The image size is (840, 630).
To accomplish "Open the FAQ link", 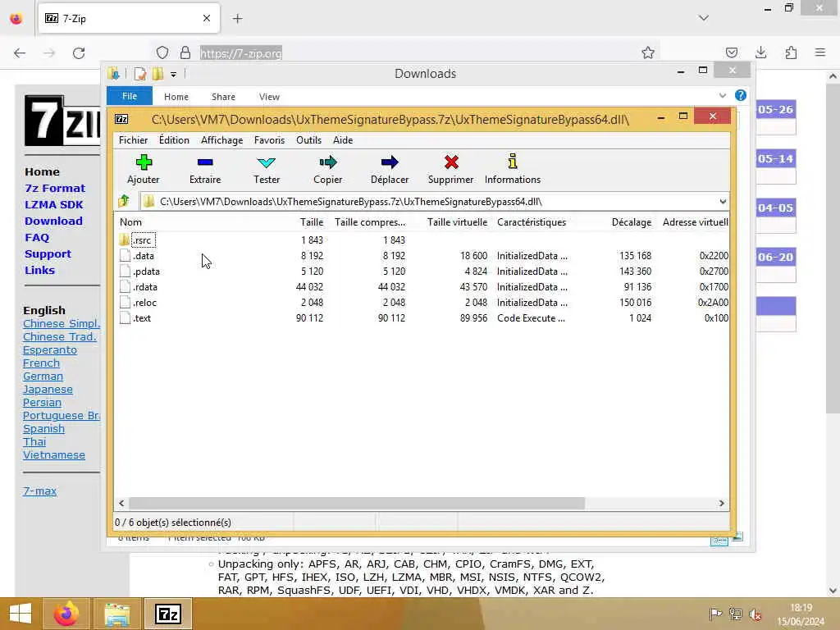I will [37, 237].
